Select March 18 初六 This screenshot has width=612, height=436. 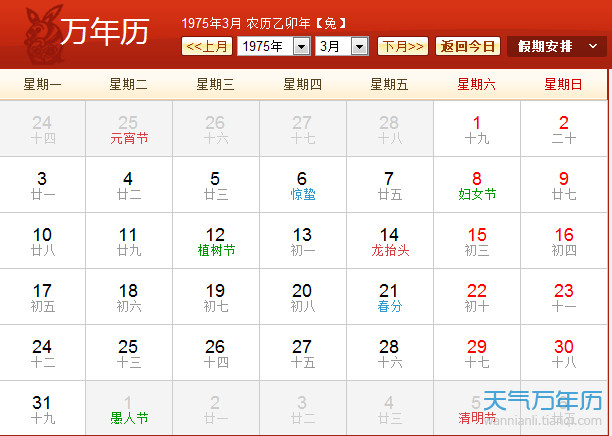coord(129,297)
